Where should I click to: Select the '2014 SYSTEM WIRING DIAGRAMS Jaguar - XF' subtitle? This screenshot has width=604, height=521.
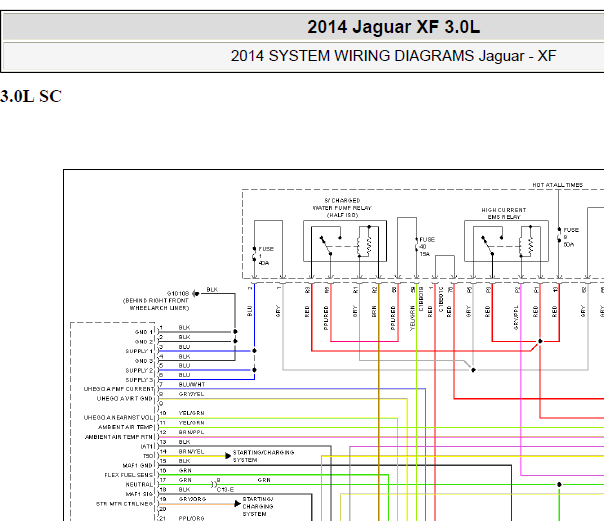pos(393,56)
